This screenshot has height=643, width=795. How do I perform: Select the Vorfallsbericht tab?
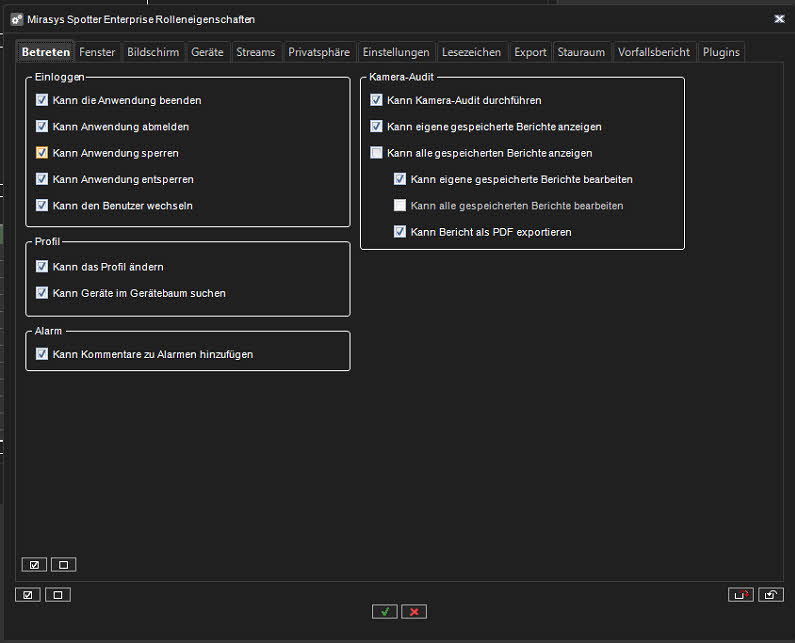click(654, 52)
